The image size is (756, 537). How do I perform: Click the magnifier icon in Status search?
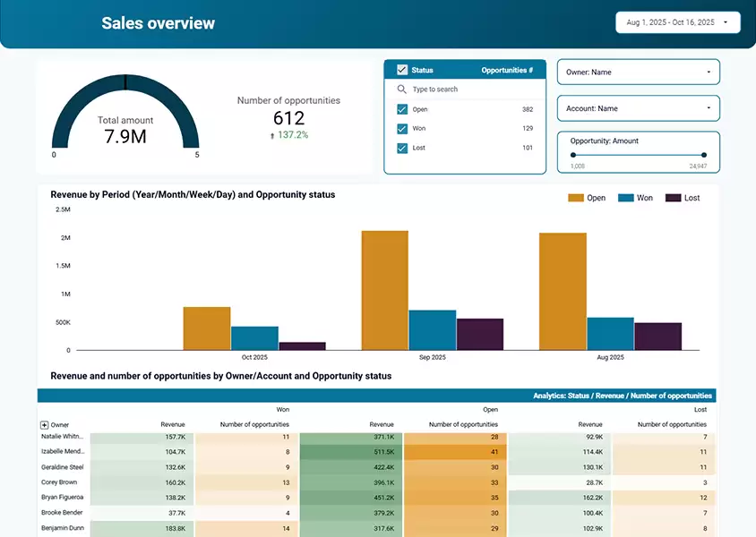point(402,89)
